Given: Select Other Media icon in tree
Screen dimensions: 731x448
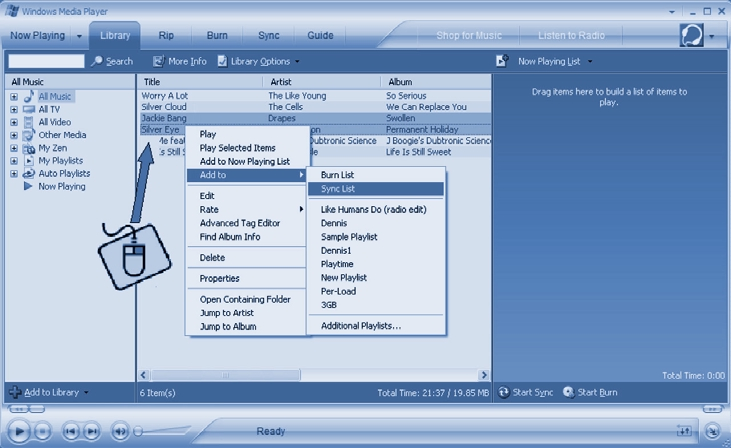Looking at the screenshot, I should point(29,135).
